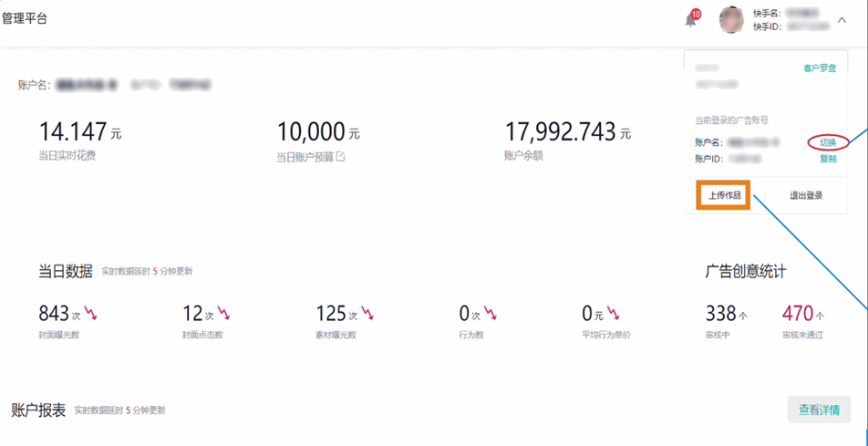Click the 17,992.743 账户余额 figure
The height and width of the screenshot is (446, 868).
click(x=560, y=132)
